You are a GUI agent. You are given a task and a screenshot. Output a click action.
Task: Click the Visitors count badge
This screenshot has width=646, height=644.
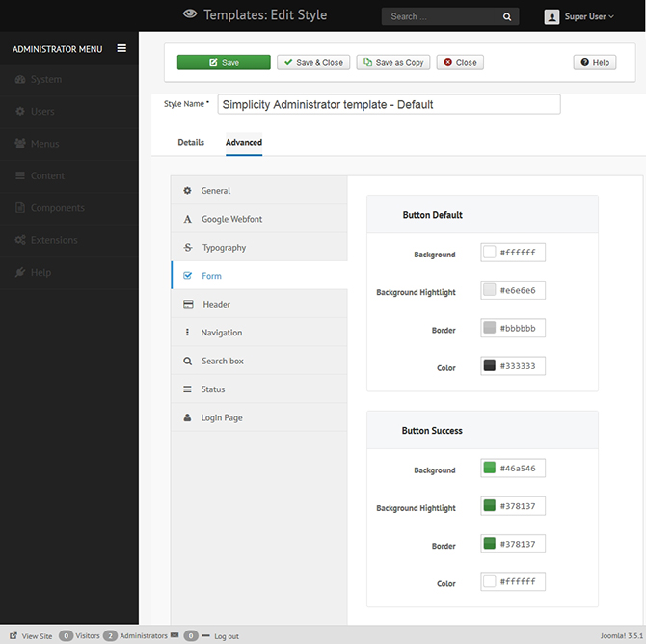(66, 635)
